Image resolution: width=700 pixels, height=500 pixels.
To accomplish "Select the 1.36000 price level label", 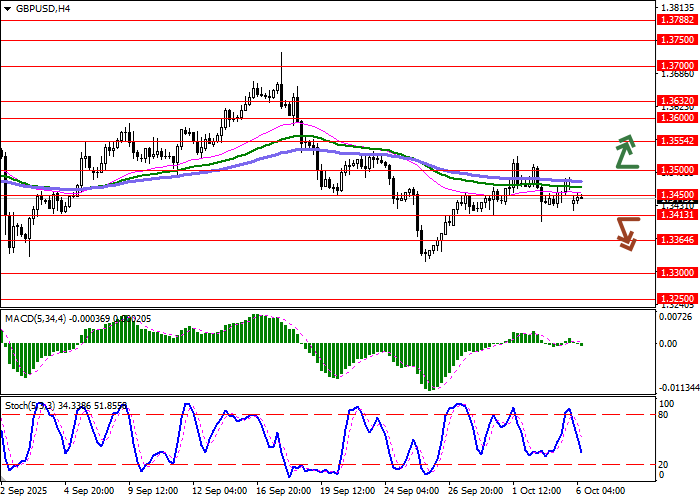I will [x=676, y=117].
